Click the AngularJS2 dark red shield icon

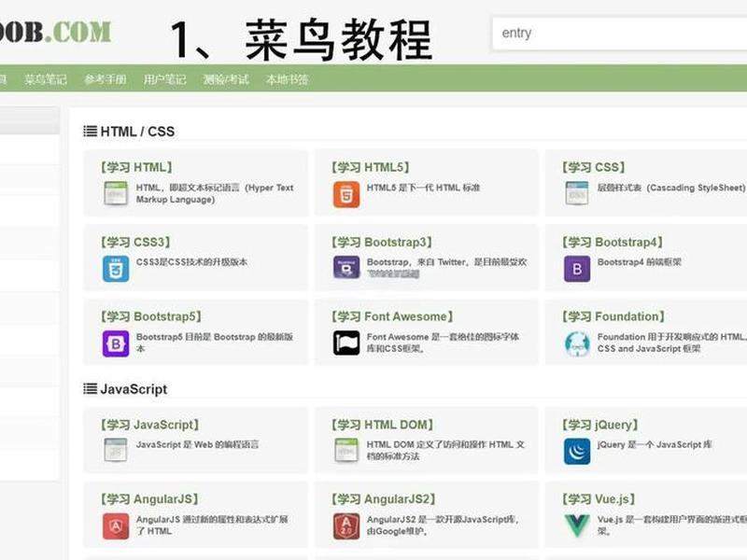346,525
